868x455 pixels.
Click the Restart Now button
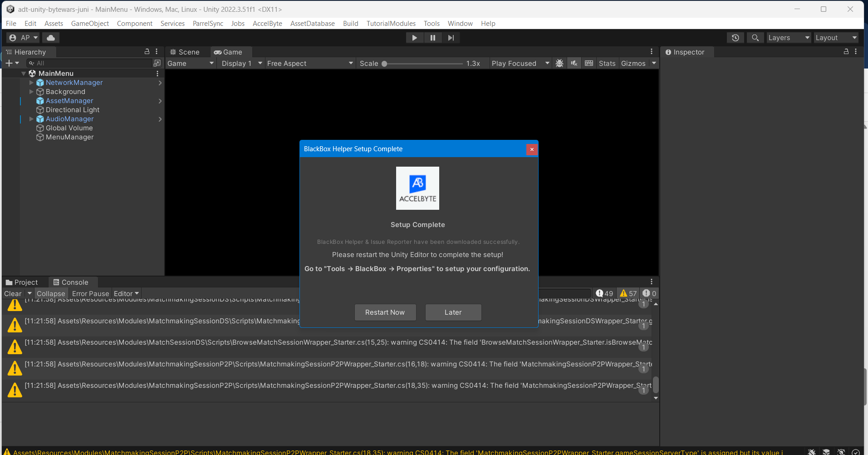pos(385,312)
